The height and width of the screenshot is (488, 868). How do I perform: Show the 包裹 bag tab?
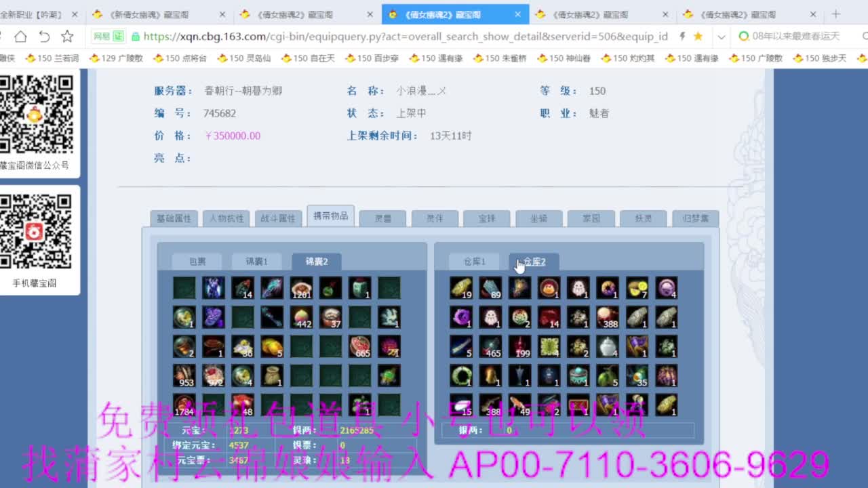pos(197,262)
